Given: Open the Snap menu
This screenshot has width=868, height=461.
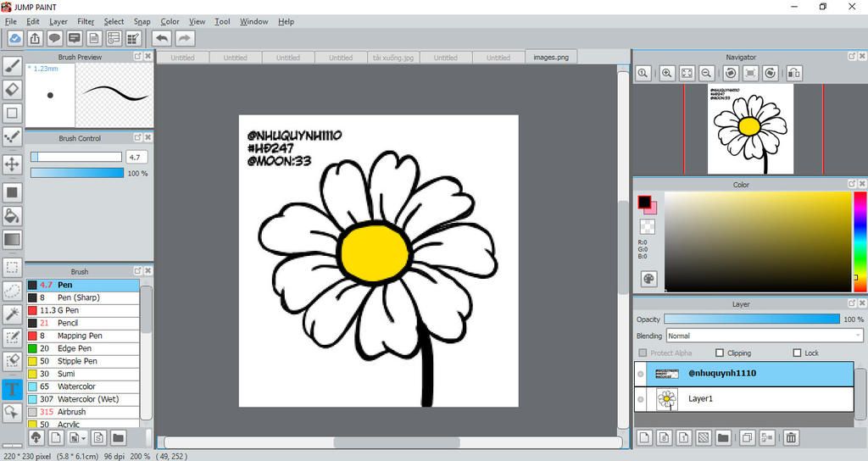Looking at the screenshot, I should [x=142, y=21].
